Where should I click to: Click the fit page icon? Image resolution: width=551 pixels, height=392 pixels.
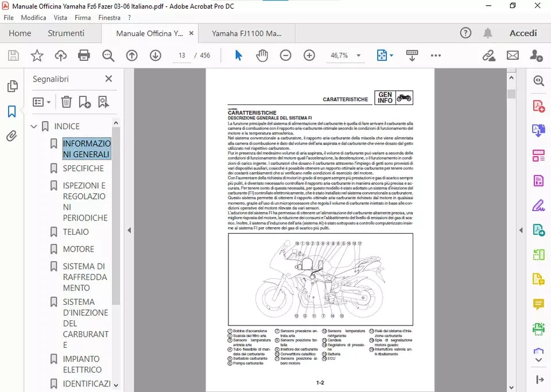(x=382, y=56)
